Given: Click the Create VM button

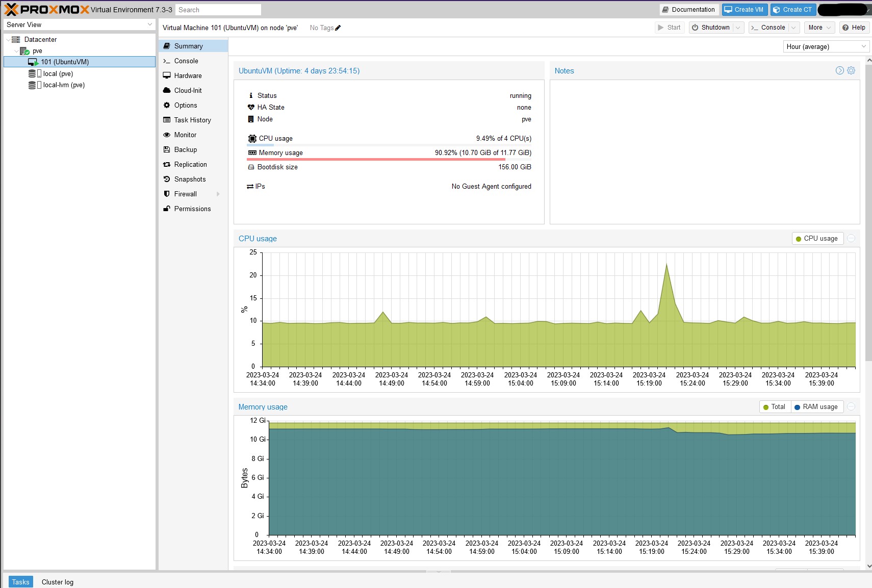Looking at the screenshot, I should point(744,10).
